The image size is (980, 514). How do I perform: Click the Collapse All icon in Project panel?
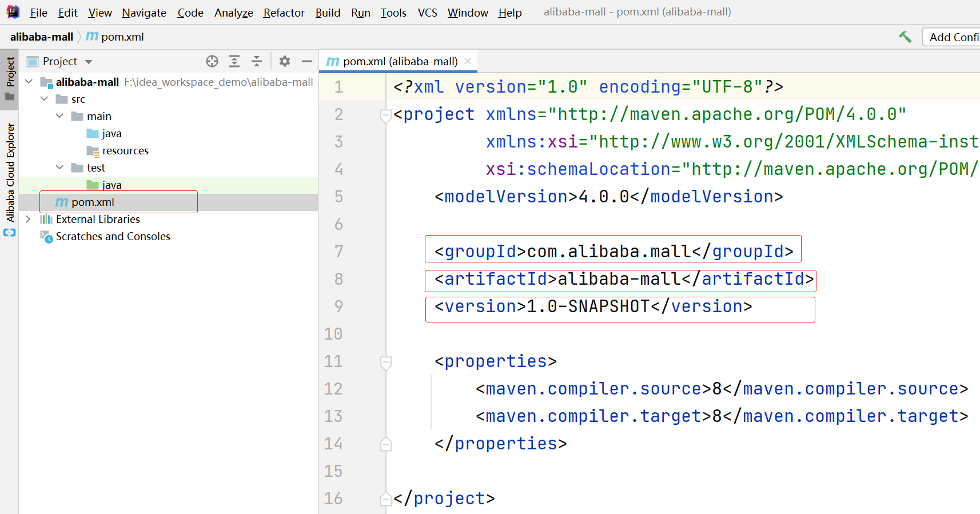pos(257,61)
